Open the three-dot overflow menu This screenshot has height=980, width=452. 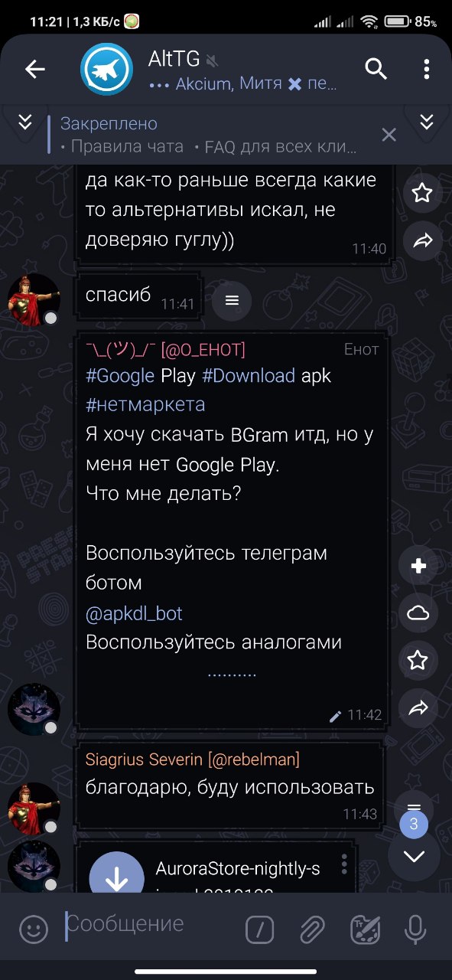click(x=427, y=70)
